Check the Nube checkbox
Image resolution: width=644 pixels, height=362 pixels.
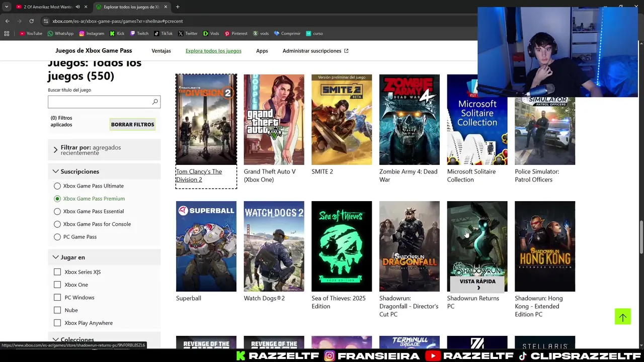click(57, 310)
